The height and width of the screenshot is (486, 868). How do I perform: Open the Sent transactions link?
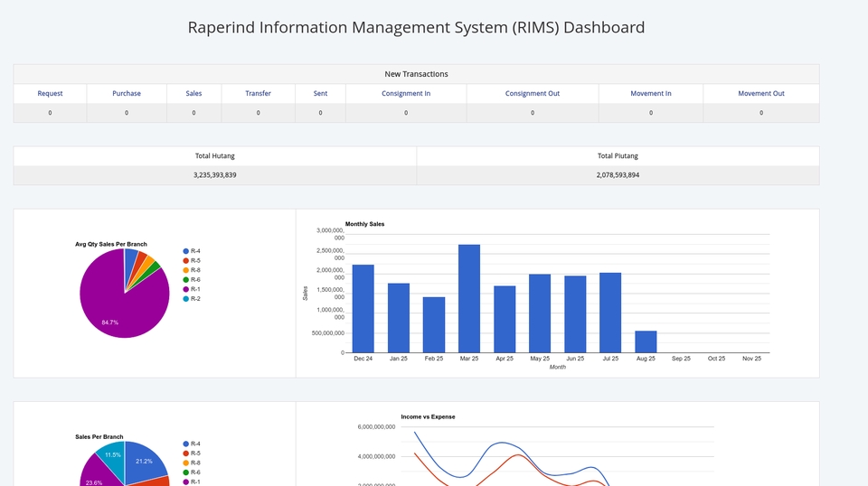[x=320, y=93]
